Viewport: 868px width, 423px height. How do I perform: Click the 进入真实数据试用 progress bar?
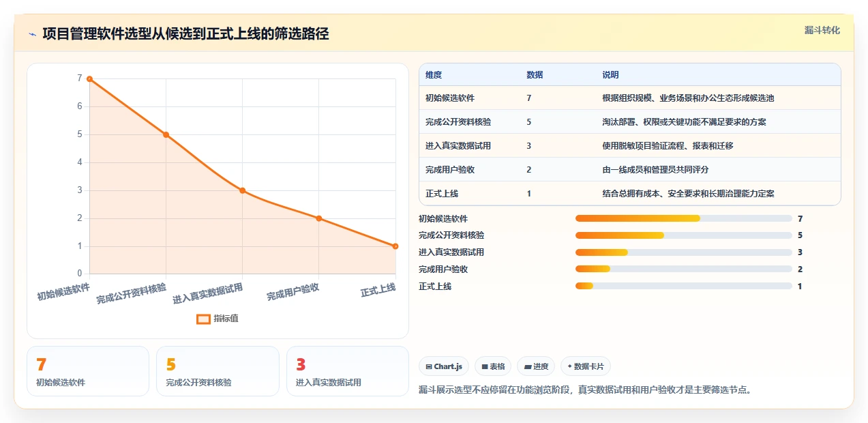click(684, 252)
